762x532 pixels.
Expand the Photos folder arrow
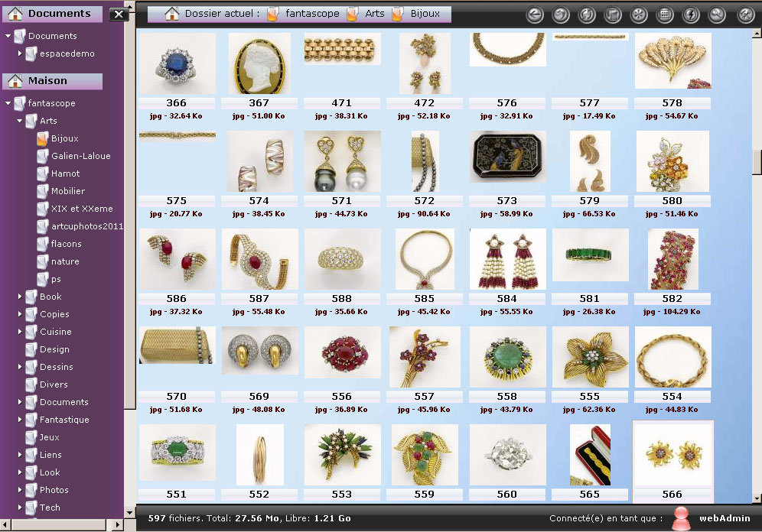tap(20, 490)
